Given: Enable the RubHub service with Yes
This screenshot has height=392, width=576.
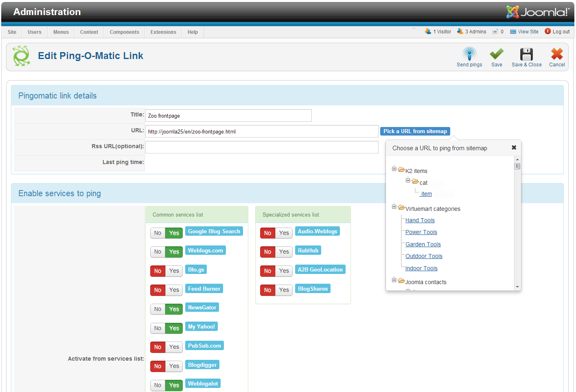Looking at the screenshot, I should tap(284, 252).
